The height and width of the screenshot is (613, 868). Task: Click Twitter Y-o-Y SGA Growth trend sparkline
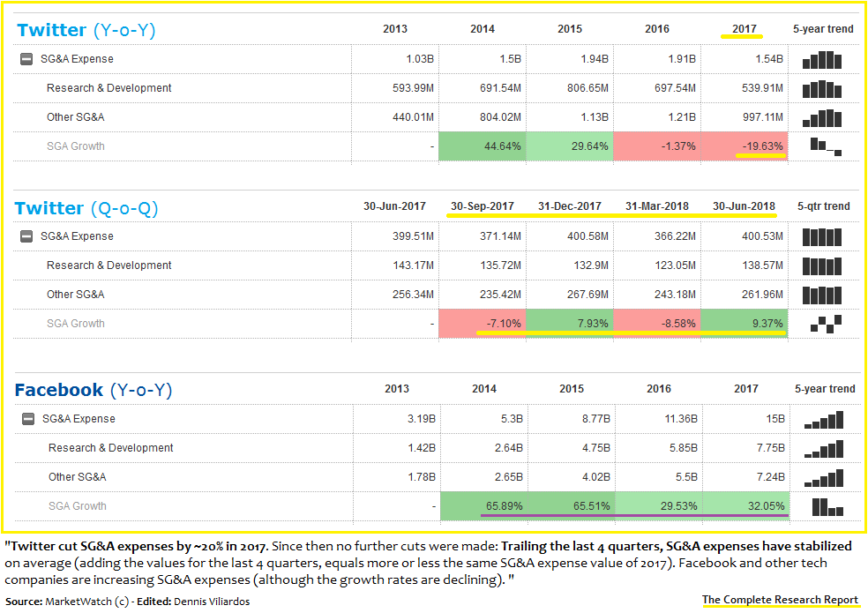point(826,146)
